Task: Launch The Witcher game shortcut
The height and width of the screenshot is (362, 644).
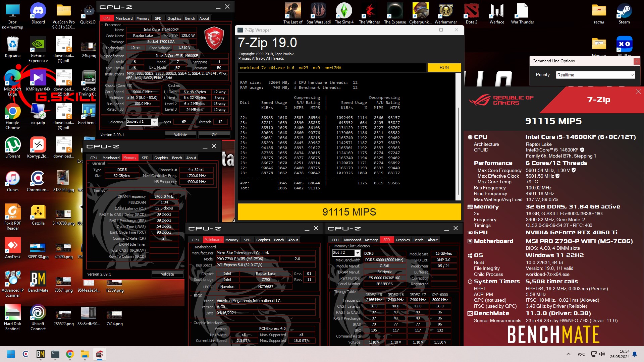Action: [x=369, y=13]
